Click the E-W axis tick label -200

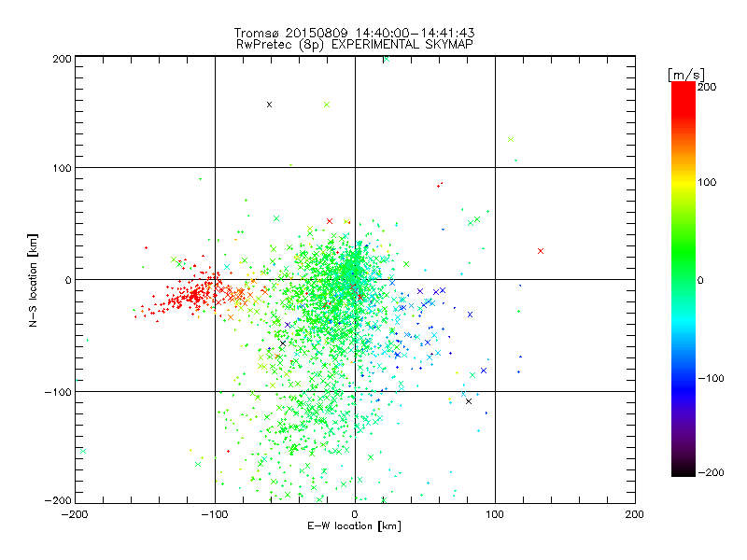point(75,514)
